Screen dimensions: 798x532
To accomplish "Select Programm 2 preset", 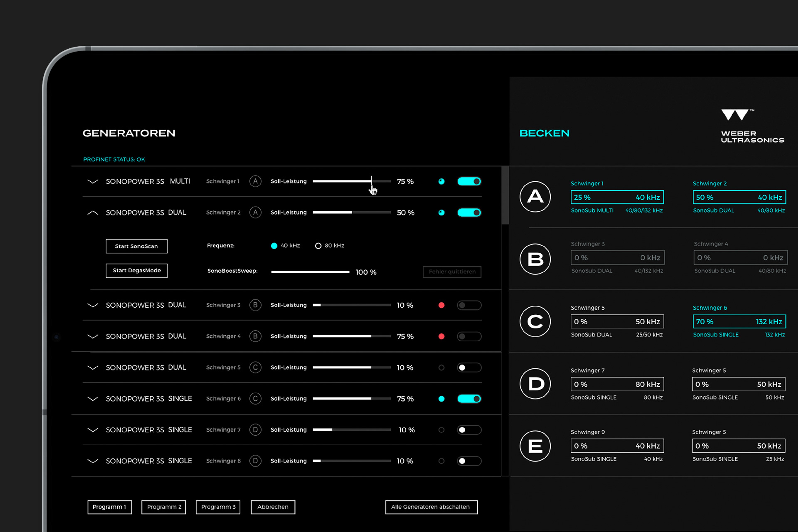I will (x=164, y=507).
